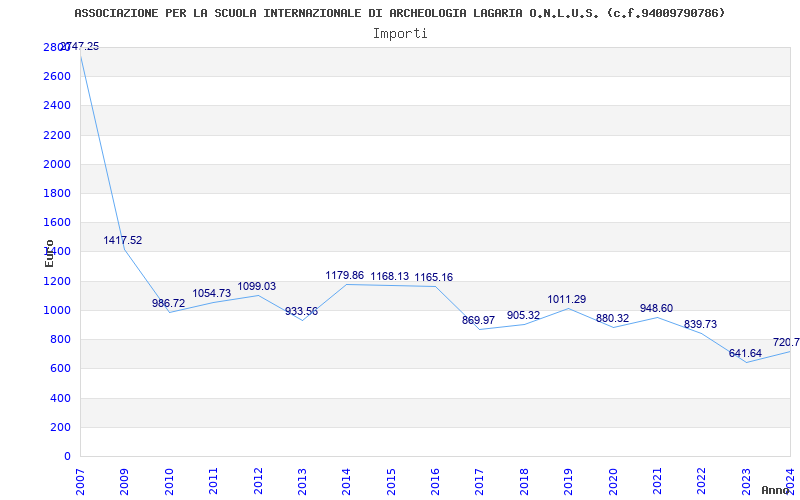Click the 2014 x-axis year label
The width and height of the screenshot is (800, 500).
tap(346, 481)
